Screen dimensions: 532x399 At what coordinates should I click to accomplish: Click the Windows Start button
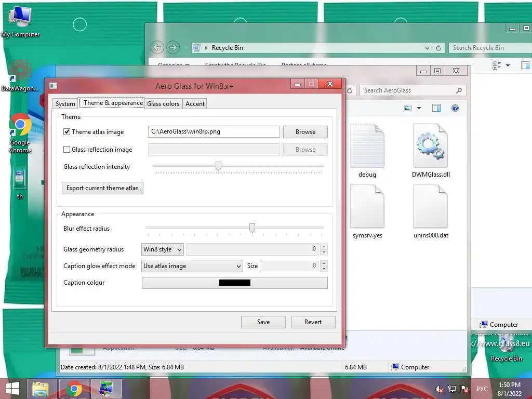click(12, 389)
